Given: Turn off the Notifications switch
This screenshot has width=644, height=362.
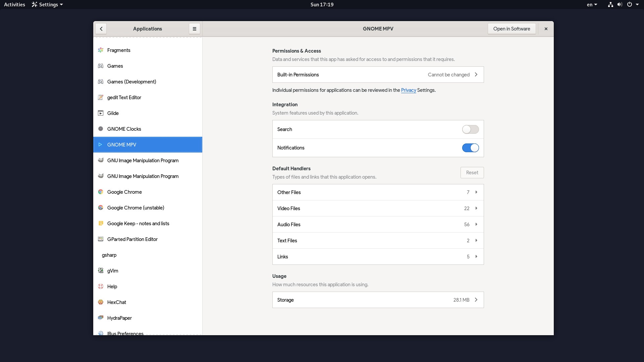Looking at the screenshot, I should click(470, 148).
